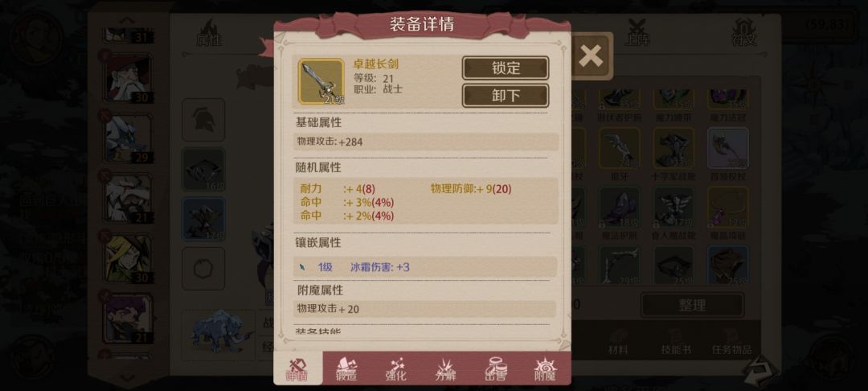Viewport: 868px width, 391px height.
Task: Open the 附魔 enchant tab
Action: (545, 368)
